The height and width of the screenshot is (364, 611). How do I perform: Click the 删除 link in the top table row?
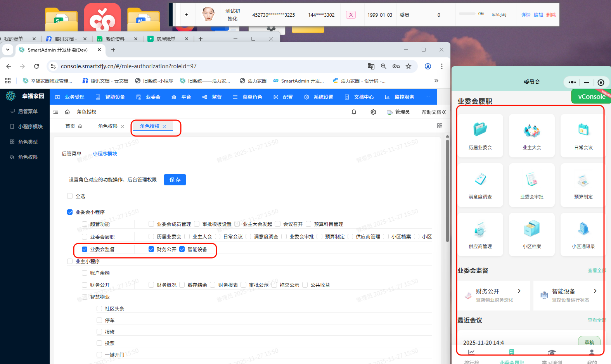click(551, 15)
